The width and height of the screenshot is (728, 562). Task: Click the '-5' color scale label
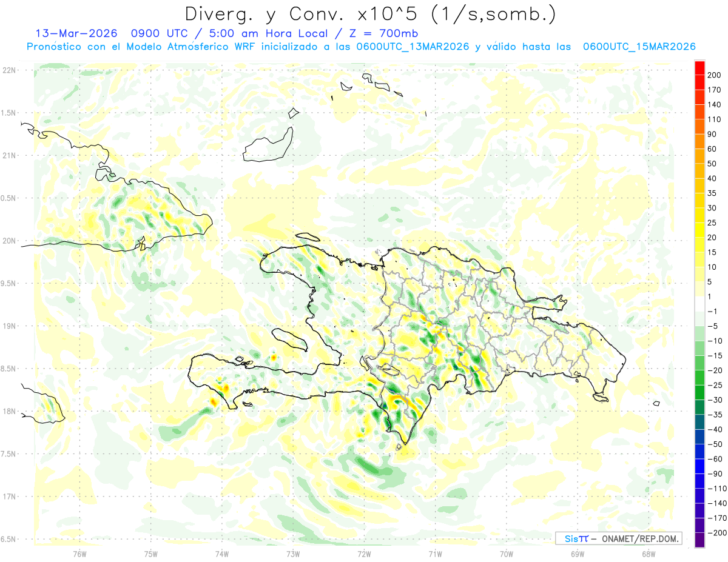click(713, 326)
